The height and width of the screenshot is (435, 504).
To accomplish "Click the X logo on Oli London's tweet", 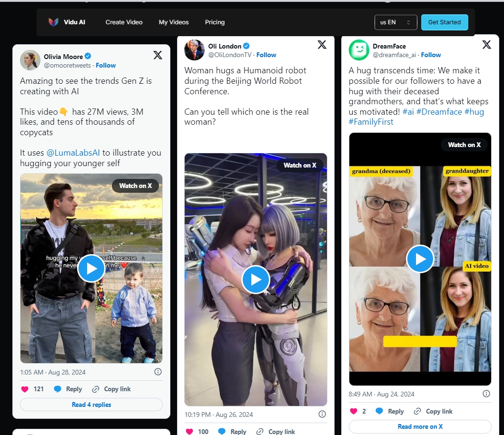I will pos(322,45).
